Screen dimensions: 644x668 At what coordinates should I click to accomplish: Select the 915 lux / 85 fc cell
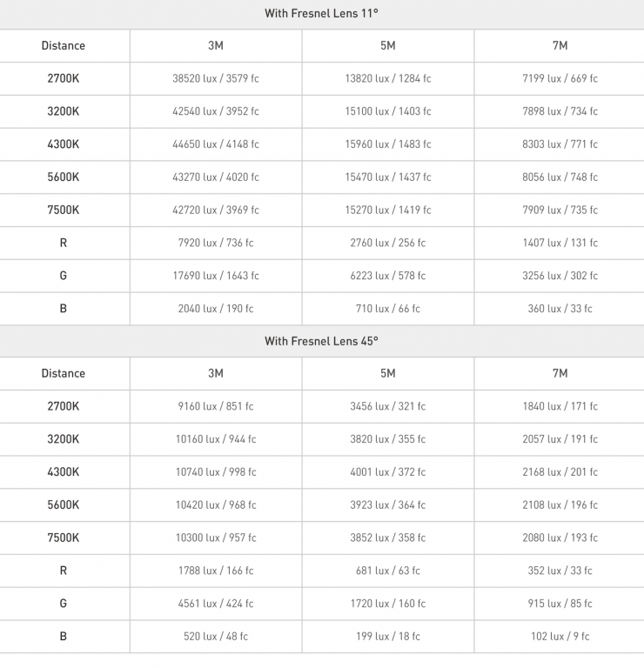(560, 604)
